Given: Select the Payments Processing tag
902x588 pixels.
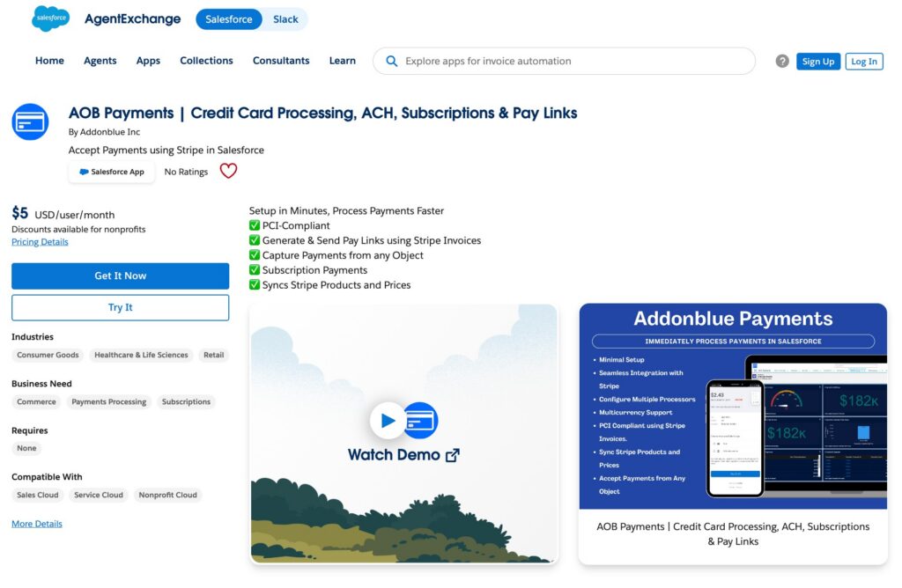Looking at the screenshot, I should [108, 401].
